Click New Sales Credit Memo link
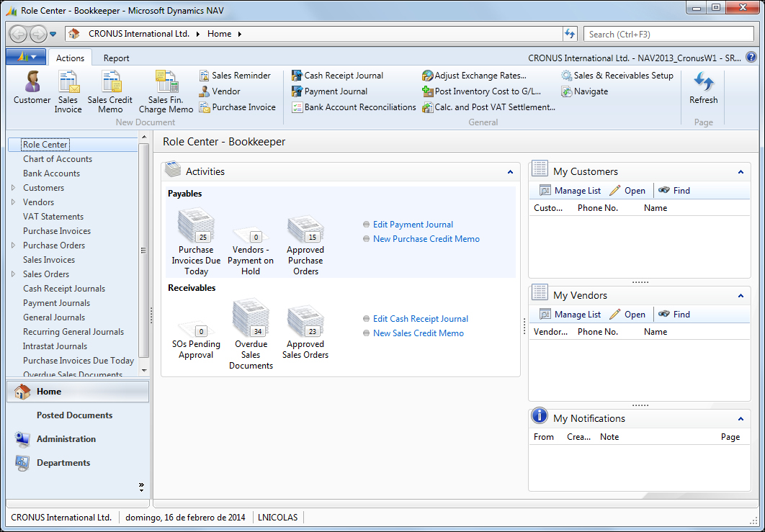The image size is (765, 532). click(418, 333)
